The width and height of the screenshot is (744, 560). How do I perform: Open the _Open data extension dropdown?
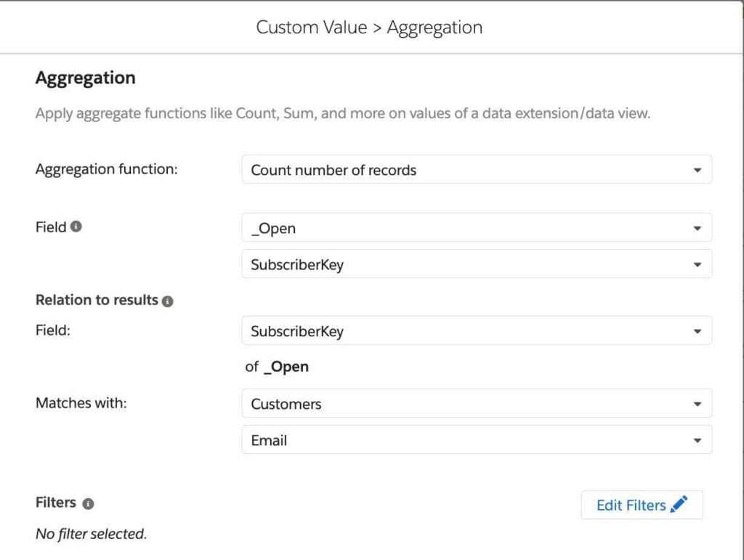coord(477,227)
